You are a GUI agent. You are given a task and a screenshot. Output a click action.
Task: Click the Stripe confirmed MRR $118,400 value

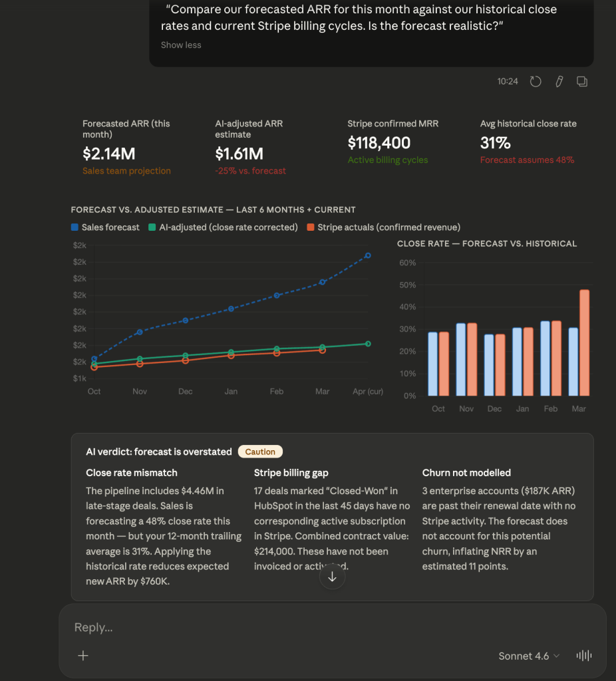click(x=379, y=143)
